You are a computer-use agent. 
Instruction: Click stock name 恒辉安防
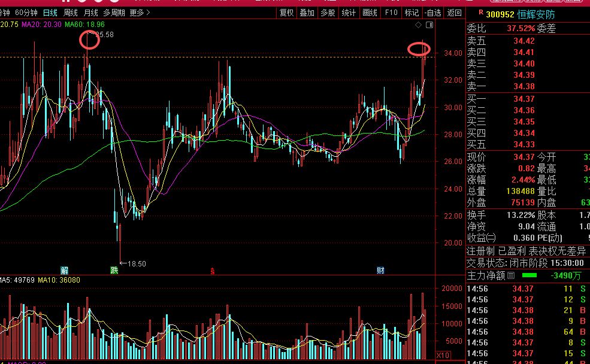(536, 14)
